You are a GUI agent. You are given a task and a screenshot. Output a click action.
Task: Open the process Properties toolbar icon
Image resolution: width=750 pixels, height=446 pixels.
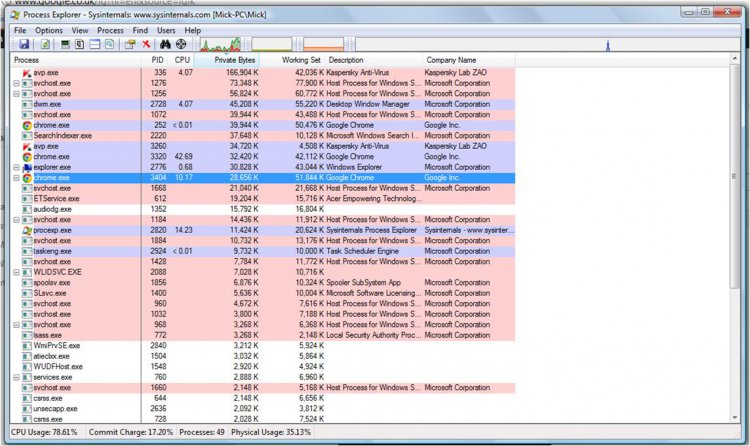130,45
